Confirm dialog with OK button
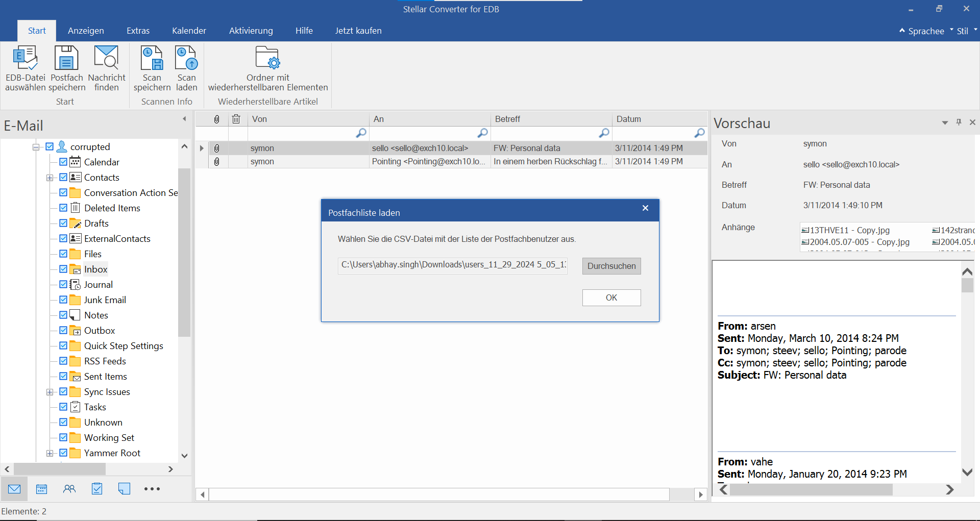 pos(611,297)
